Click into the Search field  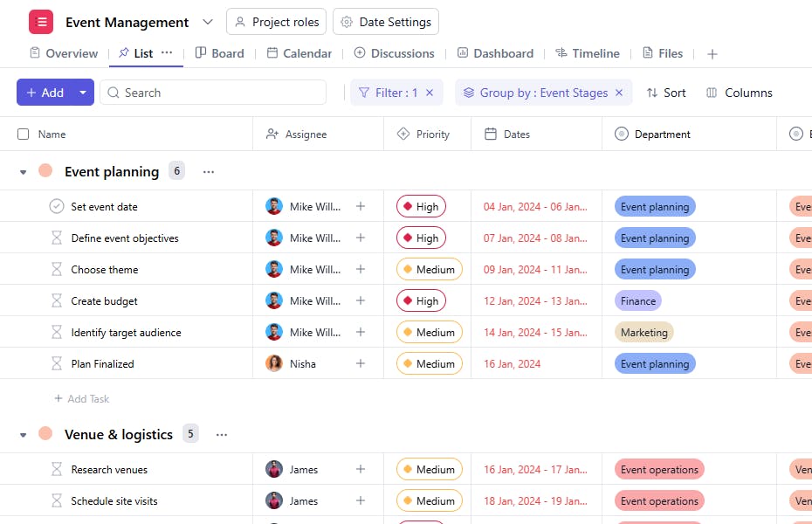[218, 93]
